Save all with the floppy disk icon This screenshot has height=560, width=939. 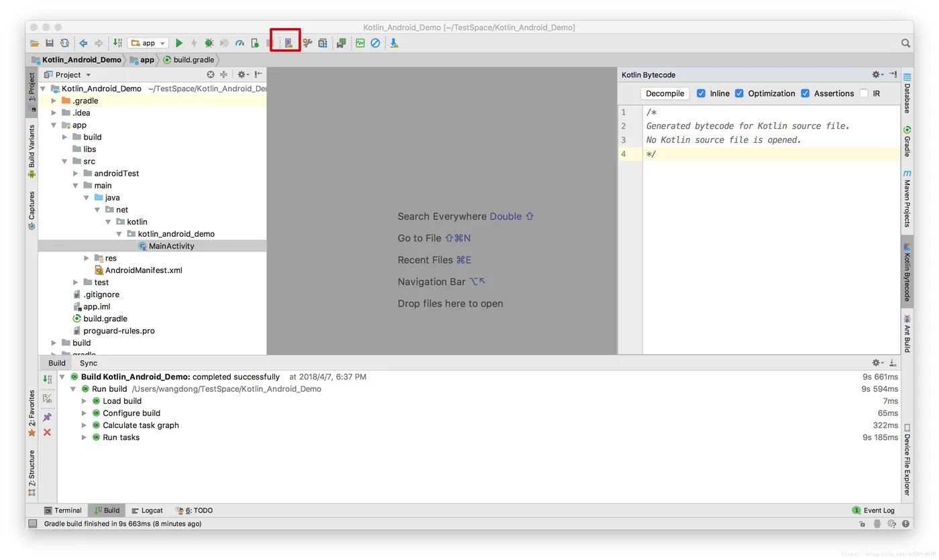coord(50,43)
